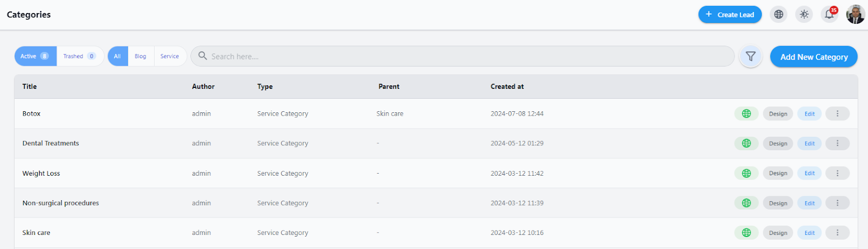Open three-dot menu for Dental Treatments

point(838,144)
